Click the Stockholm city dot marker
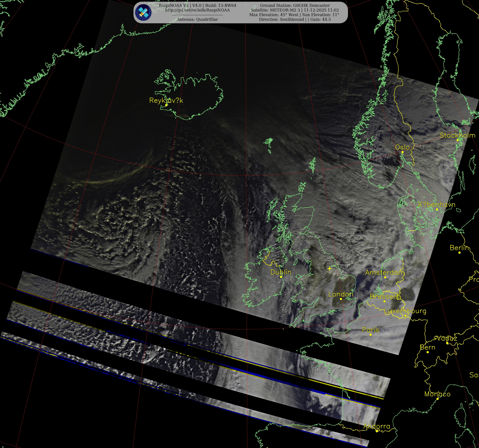This screenshot has width=479, height=448. pos(458,140)
